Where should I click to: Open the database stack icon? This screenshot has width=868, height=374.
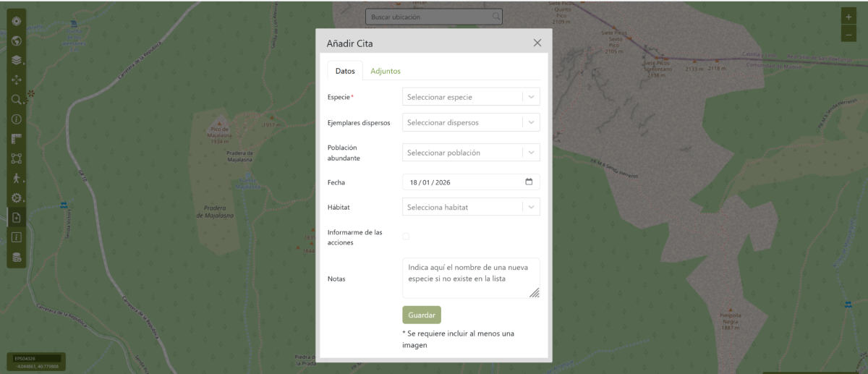(x=17, y=257)
